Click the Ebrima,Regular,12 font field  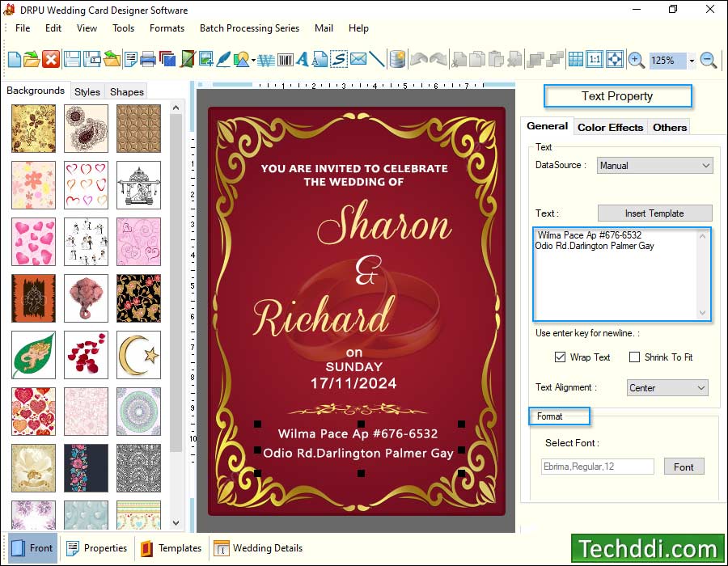[x=598, y=467]
